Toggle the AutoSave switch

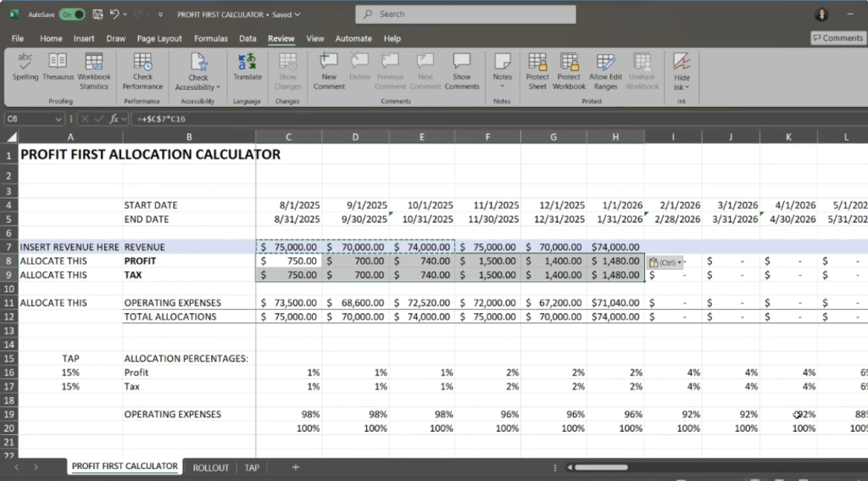point(72,14)
